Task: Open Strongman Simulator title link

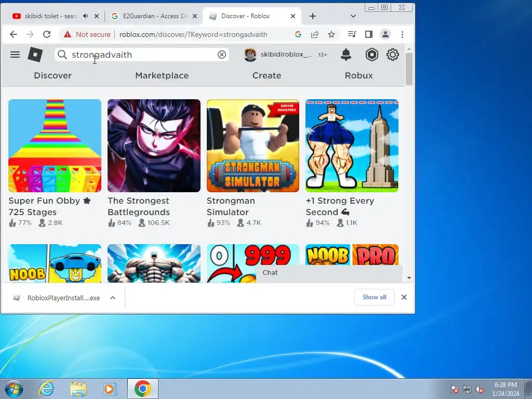Action: point(231,206)
